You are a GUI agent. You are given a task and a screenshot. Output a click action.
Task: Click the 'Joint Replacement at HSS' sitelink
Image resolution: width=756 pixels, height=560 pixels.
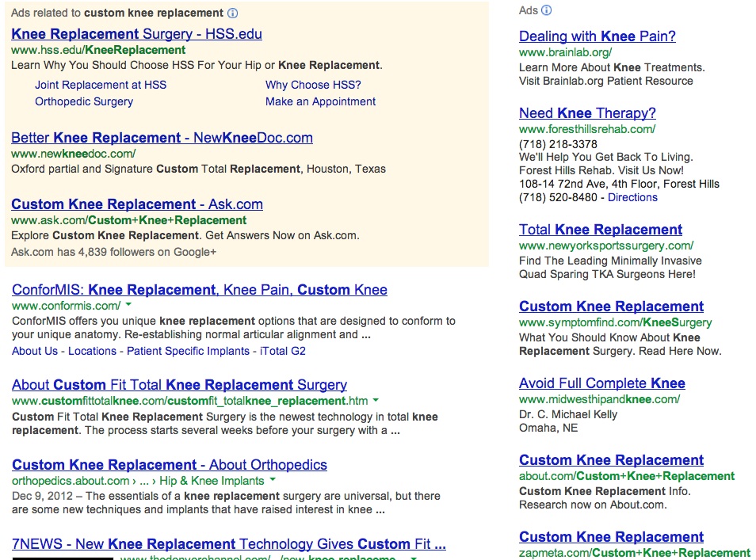101,85
